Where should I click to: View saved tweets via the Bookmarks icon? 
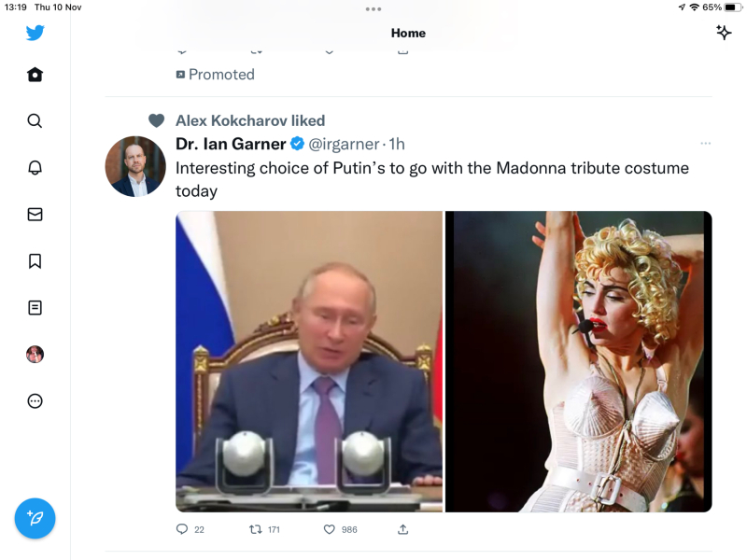35,261
